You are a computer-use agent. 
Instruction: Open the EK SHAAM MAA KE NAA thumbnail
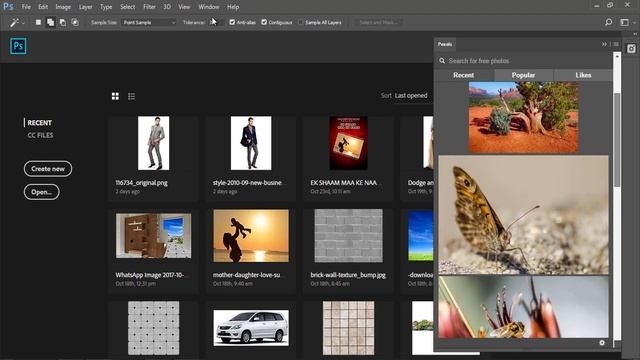(x=349, y=143)
